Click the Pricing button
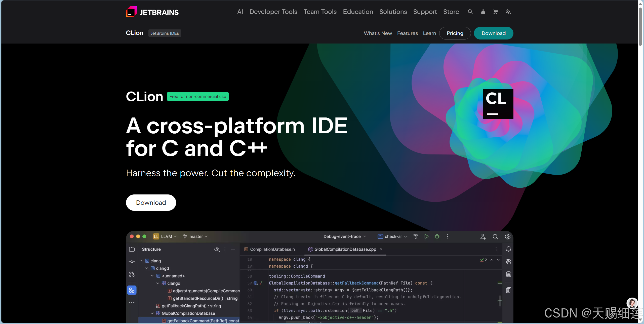This screenshot has width=644, height=324. (x=455, y=33)
